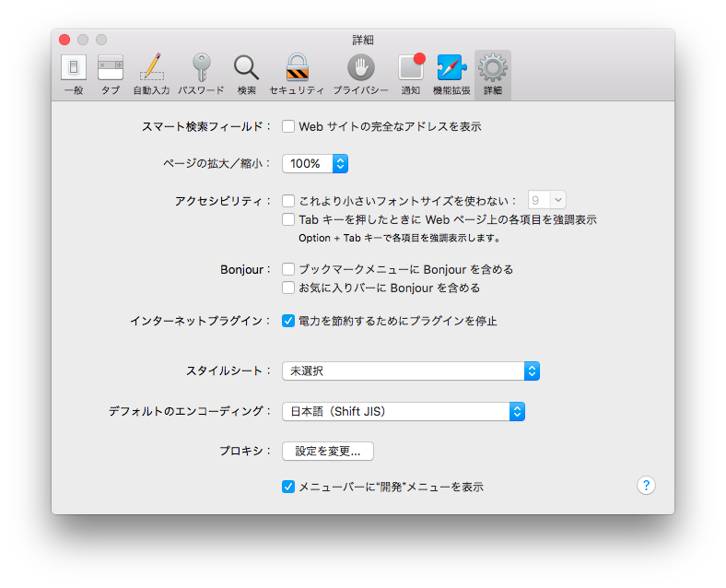Enable Tab キー Web page highlight checkbox
The image size is (726, 588).
point(288,219)
